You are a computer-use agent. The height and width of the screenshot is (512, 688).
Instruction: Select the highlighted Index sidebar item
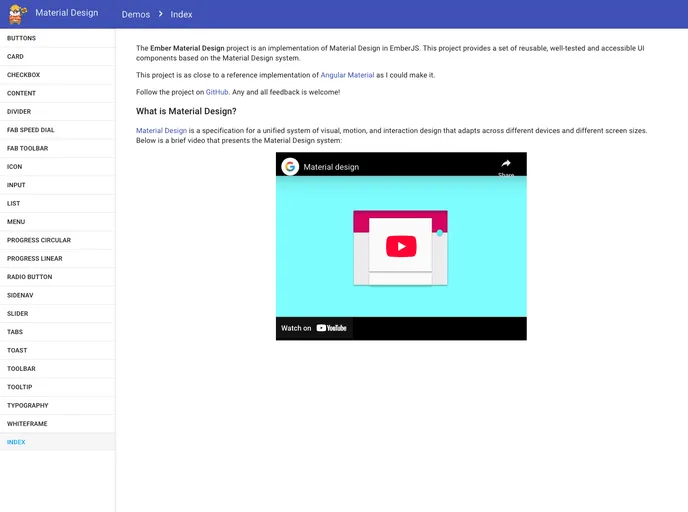click(x=57, y=442)
